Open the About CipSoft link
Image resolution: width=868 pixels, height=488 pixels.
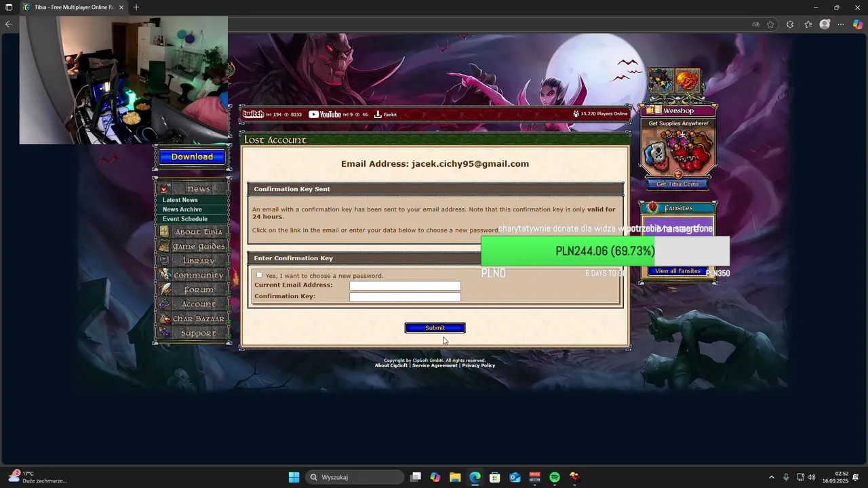(391, 365)
